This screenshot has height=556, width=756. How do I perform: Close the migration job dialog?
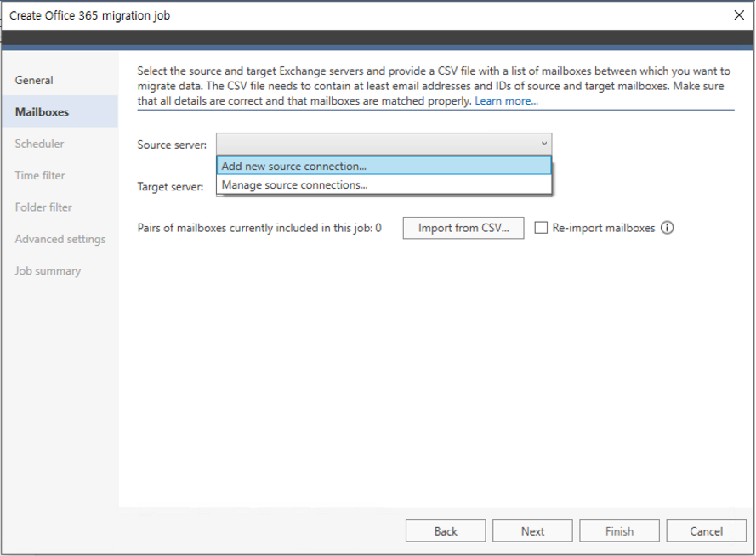coord(739,15)
